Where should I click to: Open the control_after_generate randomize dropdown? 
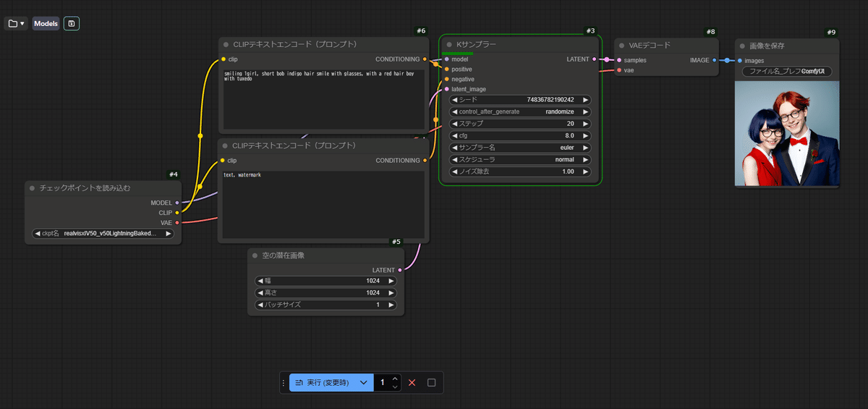(520, 111)
